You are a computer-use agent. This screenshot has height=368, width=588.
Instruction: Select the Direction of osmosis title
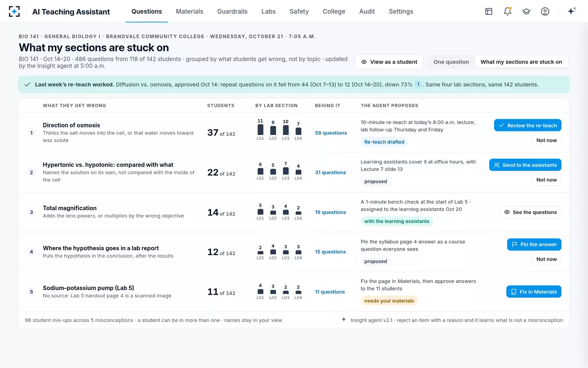tap(71, 125)
